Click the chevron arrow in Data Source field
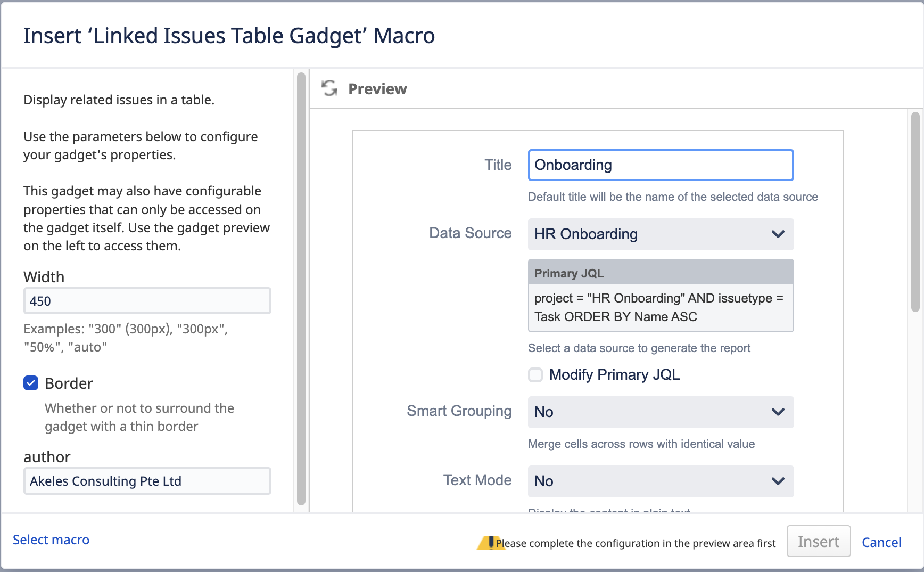Viewport: 924px width, 572px height. 778,234
